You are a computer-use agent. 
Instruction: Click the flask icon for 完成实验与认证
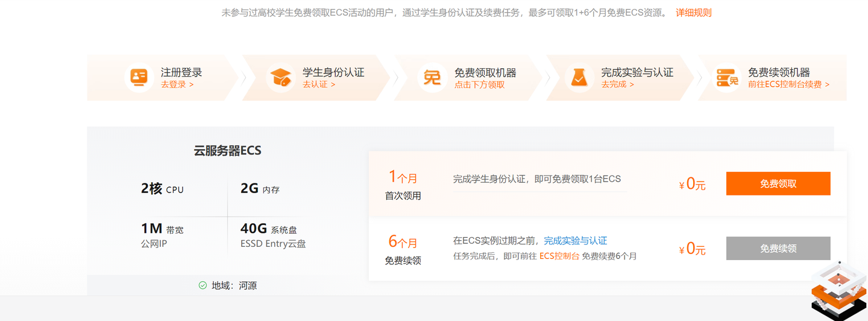pos(579,78)
